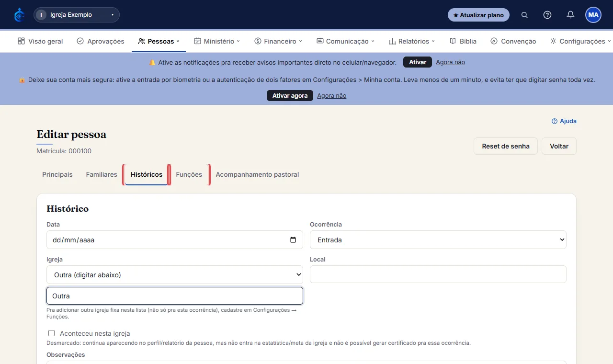Viewport: 613px width, 364px height.
Task: Click the Ativar notifications button
Action: click(x=418, y=62)
